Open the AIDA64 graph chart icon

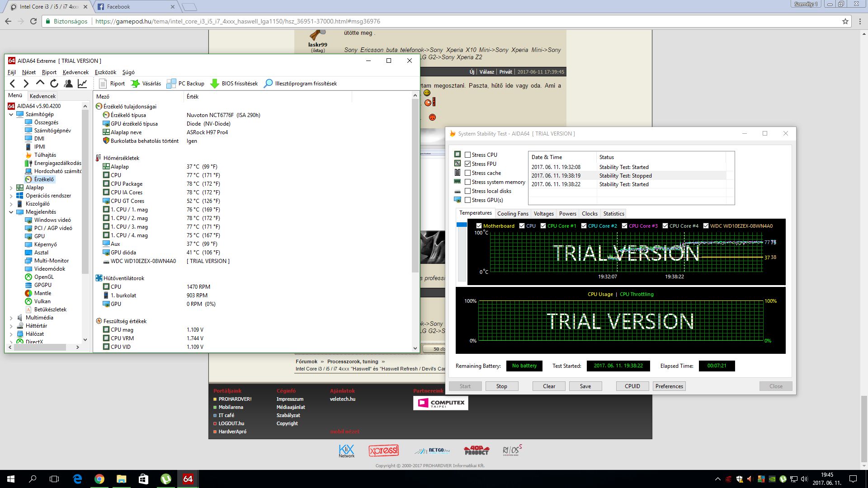coord(82,84)
